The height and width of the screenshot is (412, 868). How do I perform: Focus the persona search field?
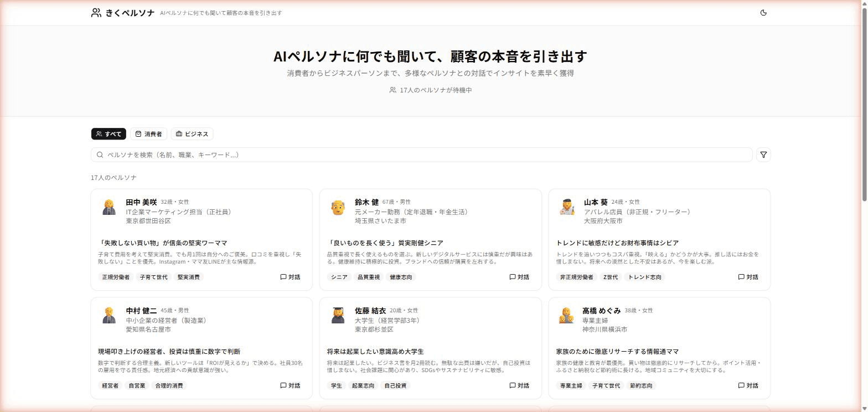pos(422,155)
